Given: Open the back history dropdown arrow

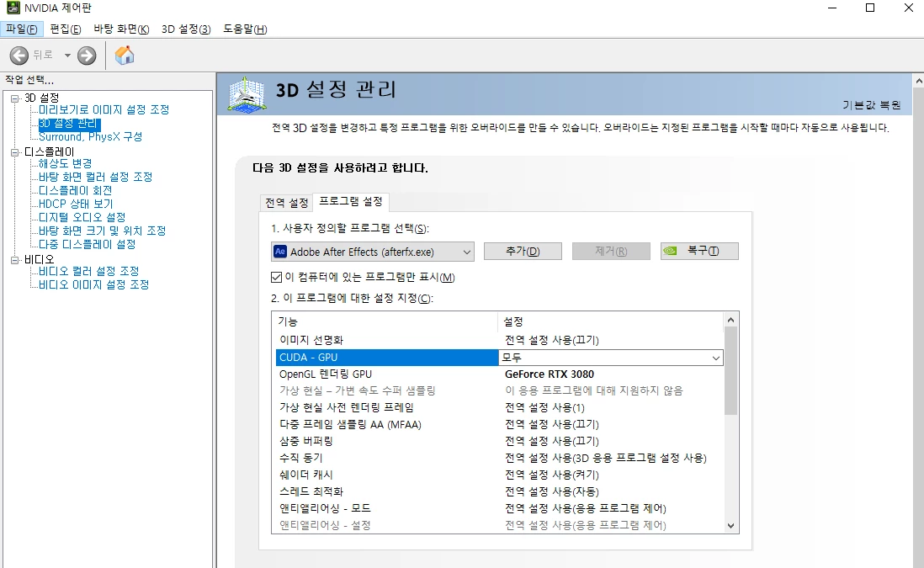Looking at the screenshot, I should point(67,56).
